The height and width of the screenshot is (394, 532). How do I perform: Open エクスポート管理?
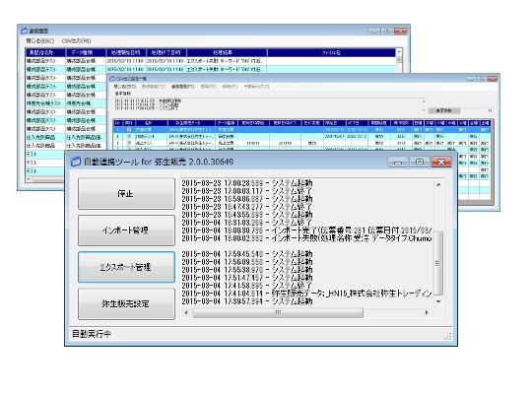pyautogui.click(x=126, y=267)
